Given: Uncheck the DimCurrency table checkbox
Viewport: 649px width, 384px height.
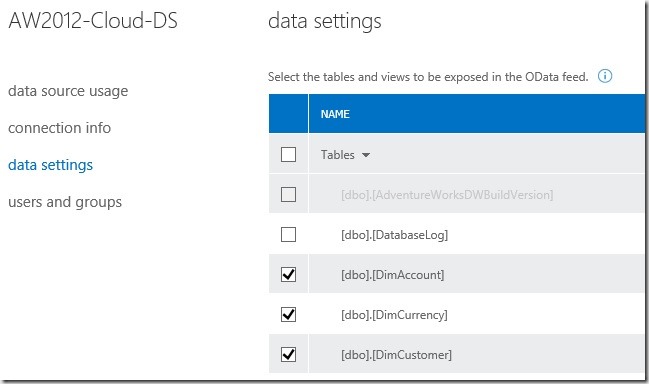Looking at the screenshot, I should [288, 314].
